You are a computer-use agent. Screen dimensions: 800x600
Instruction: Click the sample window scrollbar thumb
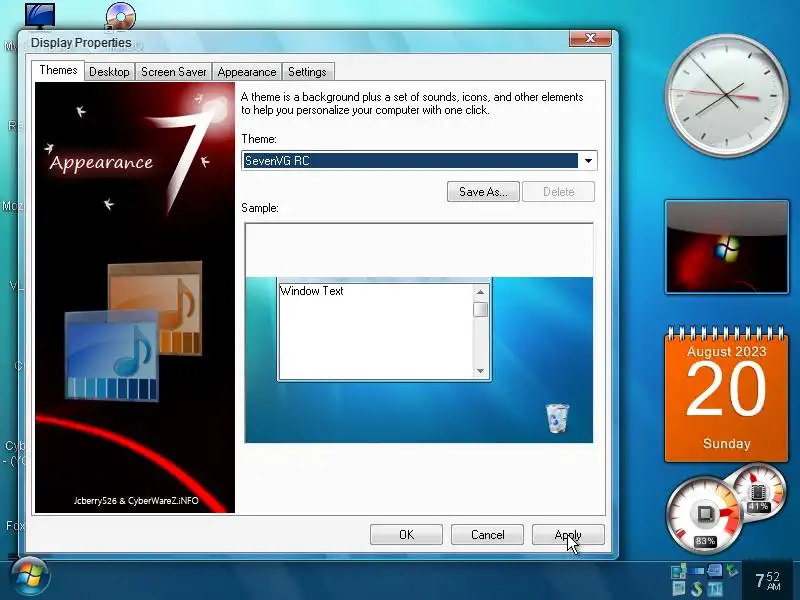coord(480,309)
